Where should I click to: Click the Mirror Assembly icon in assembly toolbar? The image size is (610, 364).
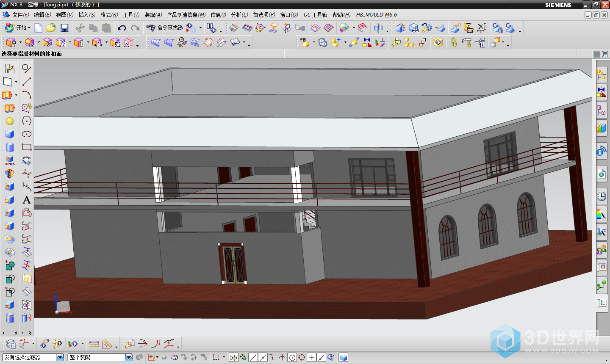pos(367,42)
